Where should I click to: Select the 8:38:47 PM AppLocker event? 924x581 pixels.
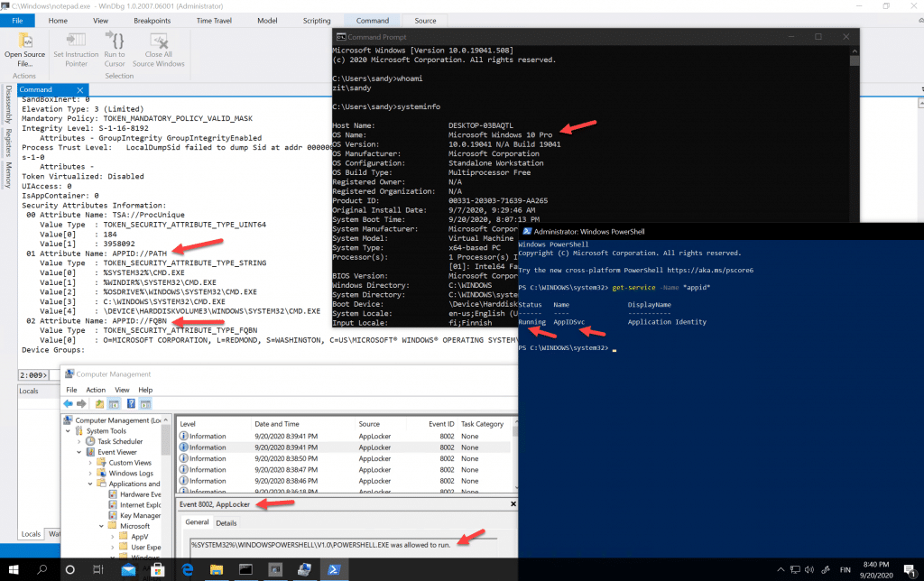point(344,470)
